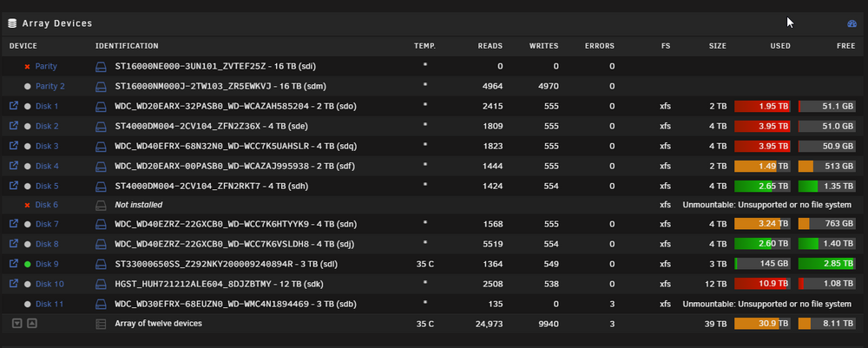Screen dimensions: 868x348
Task: Click the grey status dot on Parity 2
Action: (27, 86)
